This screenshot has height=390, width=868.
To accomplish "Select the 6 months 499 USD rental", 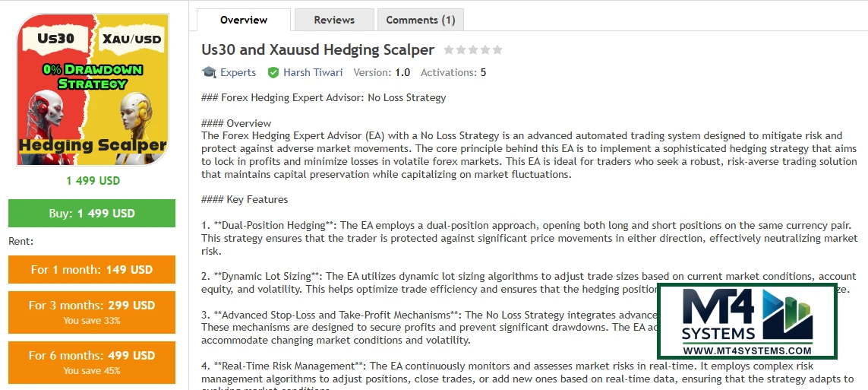I will click(x=92, y=361).
